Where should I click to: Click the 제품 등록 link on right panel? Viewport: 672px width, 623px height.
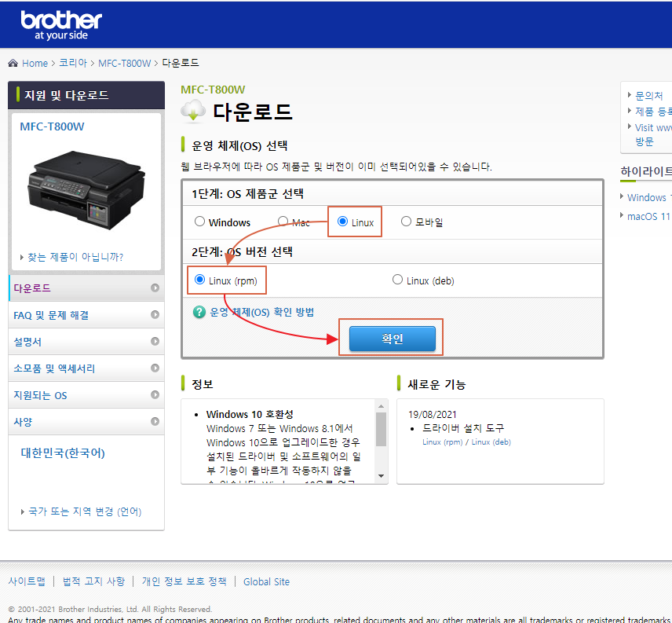tap(653, 112)
